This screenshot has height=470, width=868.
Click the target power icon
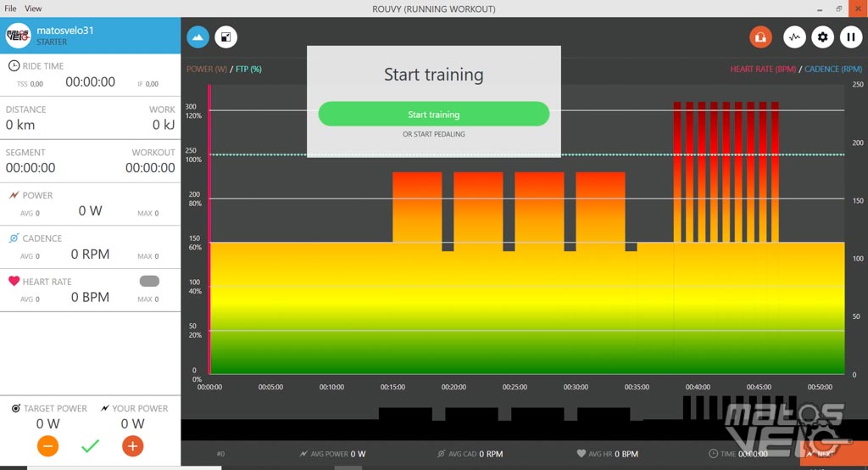tap(16, 408)
